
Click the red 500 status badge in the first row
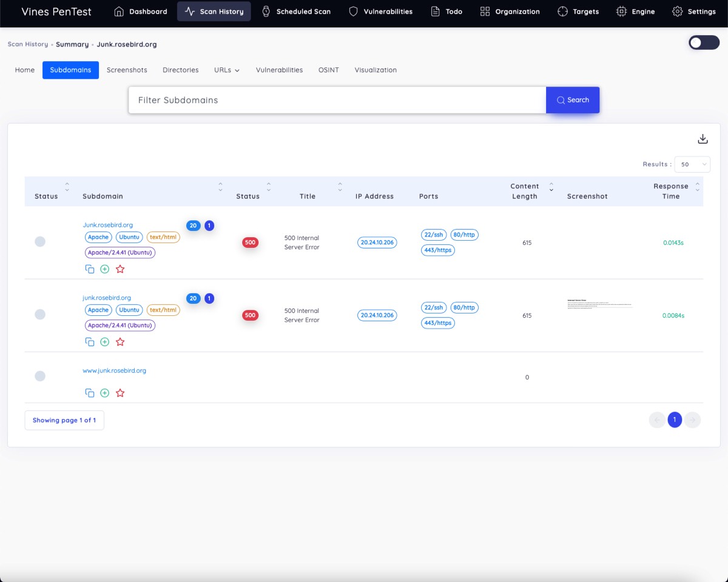click(x=250, y=242)
